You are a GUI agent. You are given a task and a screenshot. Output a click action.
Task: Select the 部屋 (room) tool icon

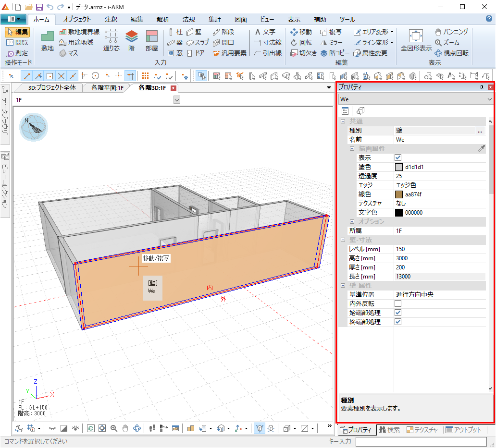click(x=151, y=36)
